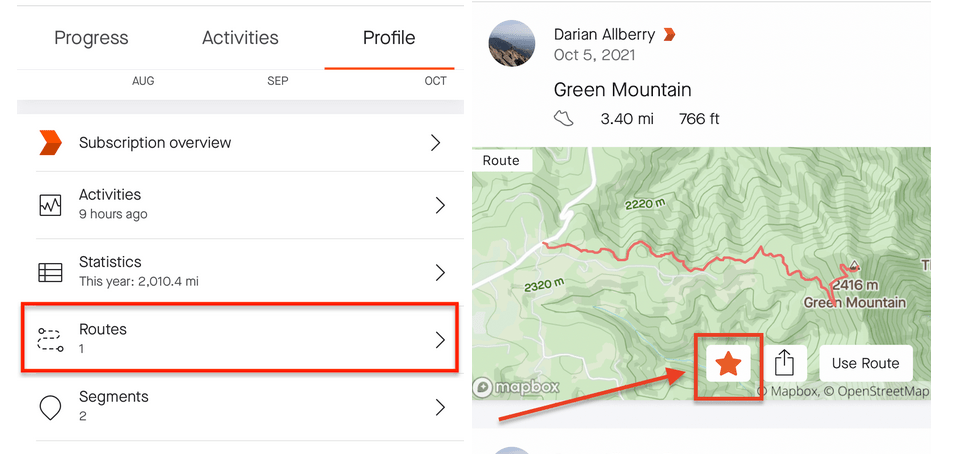Image resolution: width=961 pixels, height=454 pixels.
Task: Expand the Segments row arrow
Action: (440, 406)
